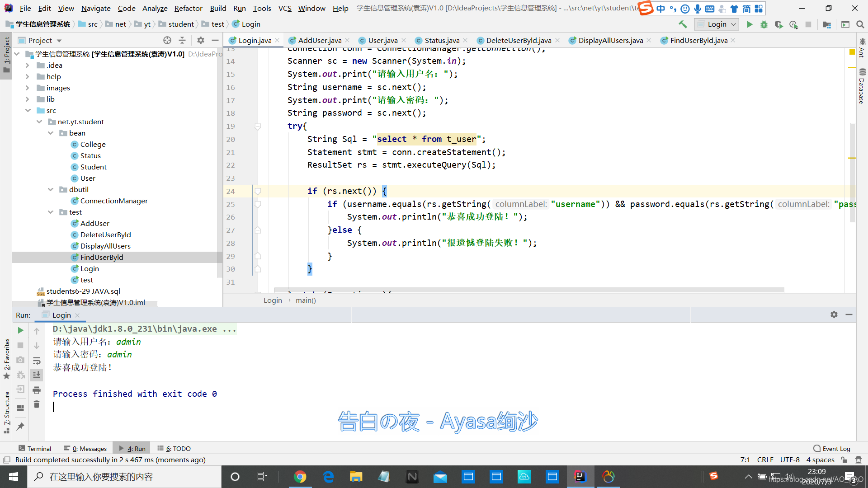This screenshot has width=868, height=488.
Task: Click the print icon in Run console
Action: coord(37,389)
